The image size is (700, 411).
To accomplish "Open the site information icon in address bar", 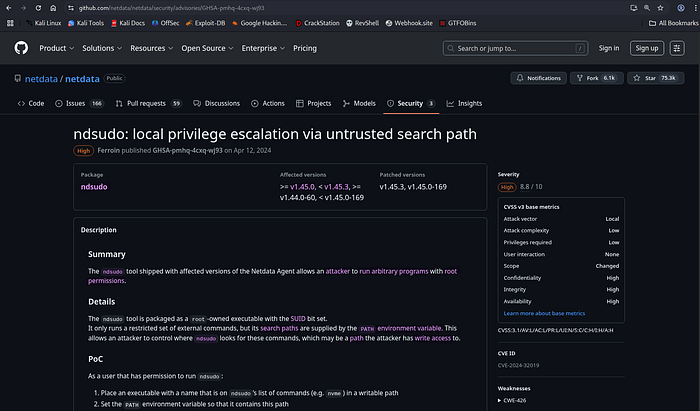I will point(71,8).
